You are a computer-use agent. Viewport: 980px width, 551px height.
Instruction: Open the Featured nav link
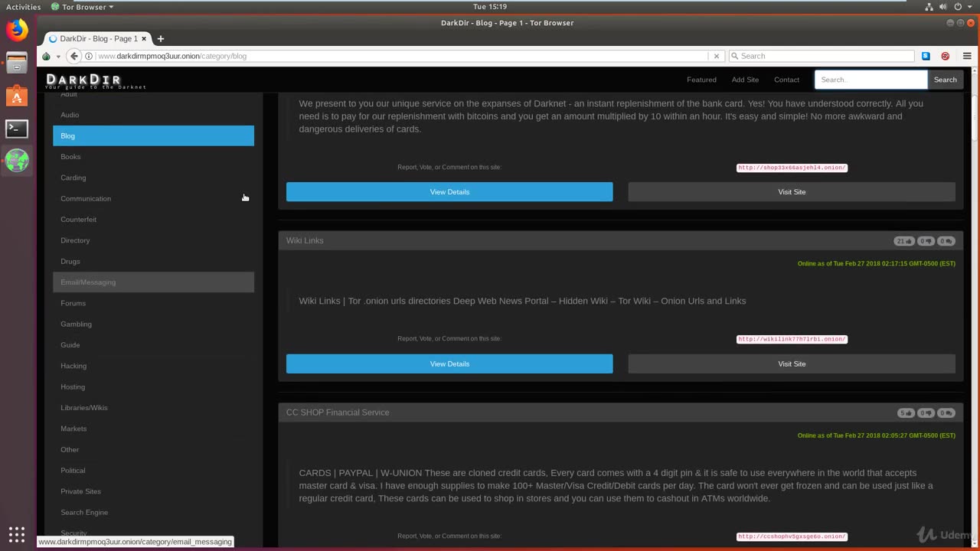[701, 80]
